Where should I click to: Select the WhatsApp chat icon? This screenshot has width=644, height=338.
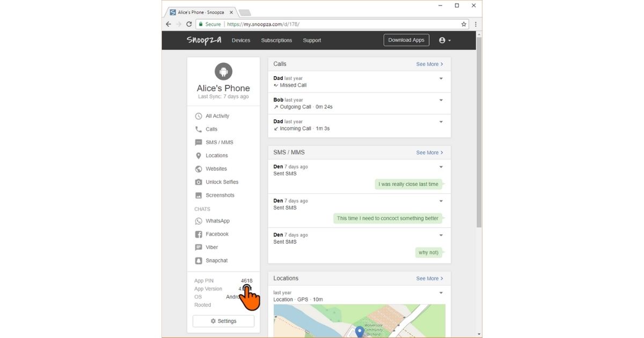[199, 221]
